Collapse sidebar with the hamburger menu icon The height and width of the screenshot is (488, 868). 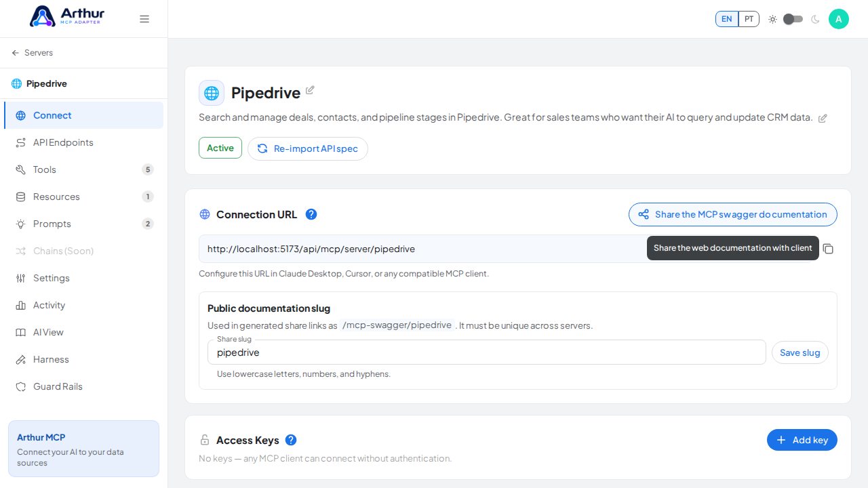(x=144, y=19)
